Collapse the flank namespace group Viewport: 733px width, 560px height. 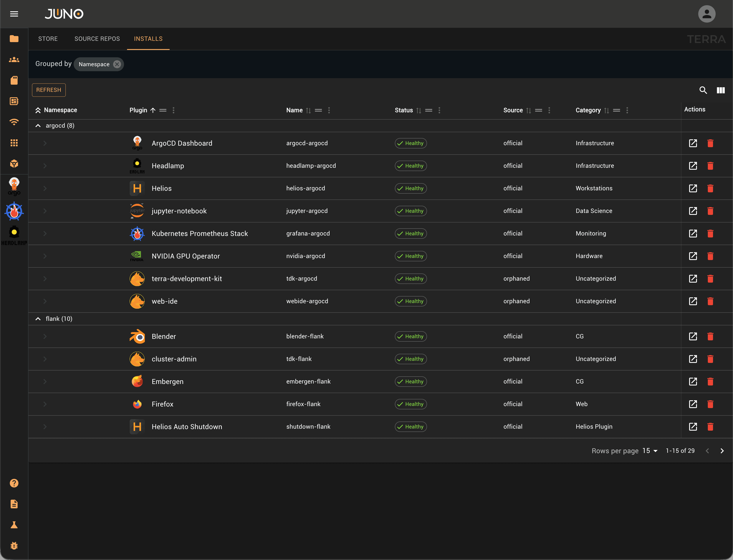[38, 319]
